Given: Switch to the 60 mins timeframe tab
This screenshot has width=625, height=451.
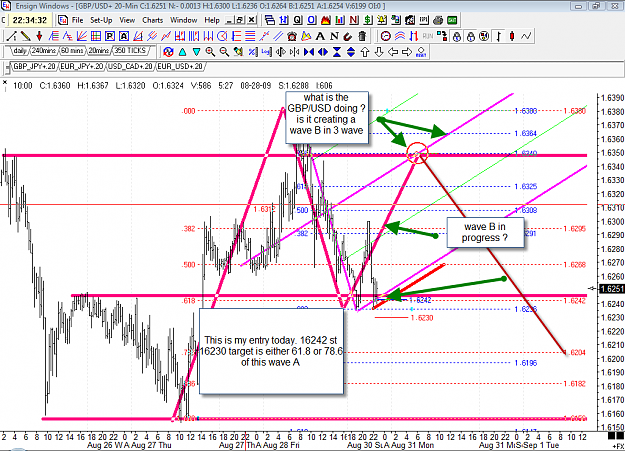Looking at the screenshot, I should coord(72,51).
